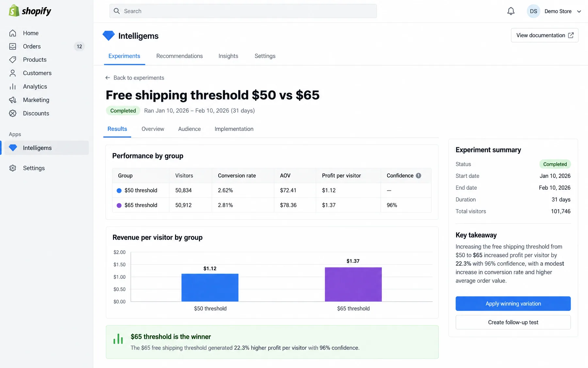Switch to the Overview sub-tab
Screen dimensions: 588x368
pos(153,129)
